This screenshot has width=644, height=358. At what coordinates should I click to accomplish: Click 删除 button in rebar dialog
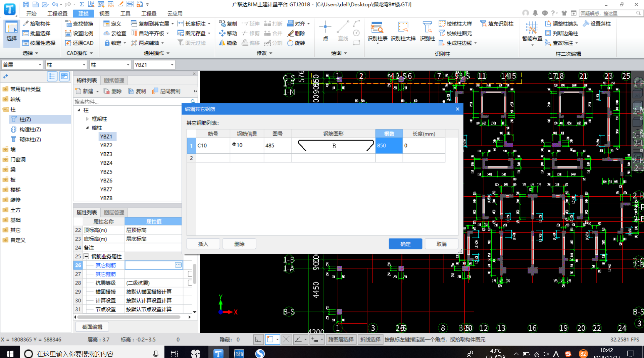point(239,244)
